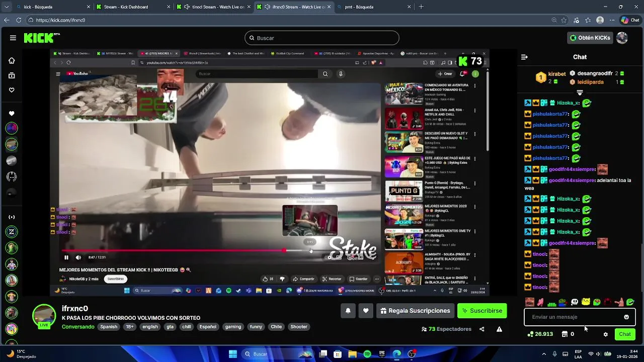Report the stream with the warning icon

[x=499, y=329]
